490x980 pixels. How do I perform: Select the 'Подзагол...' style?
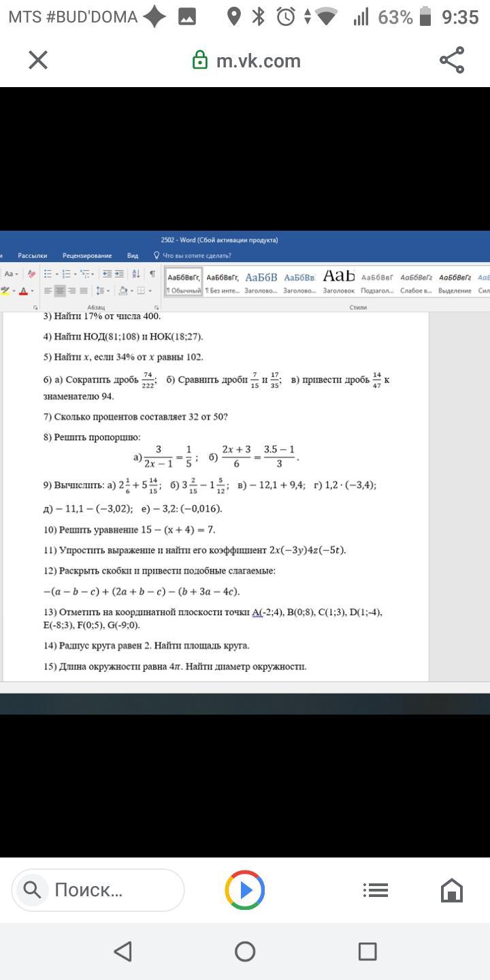point(377,283)
